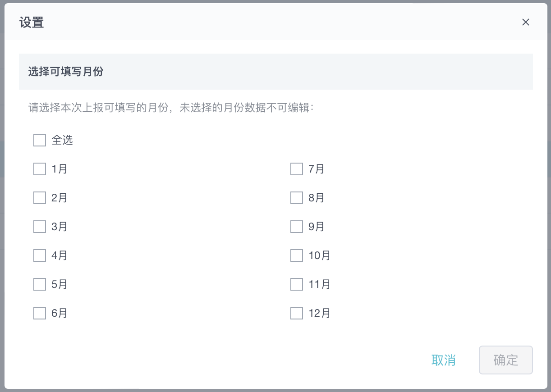
Task: Click the 12月 label text
Action: pos(319,313)
